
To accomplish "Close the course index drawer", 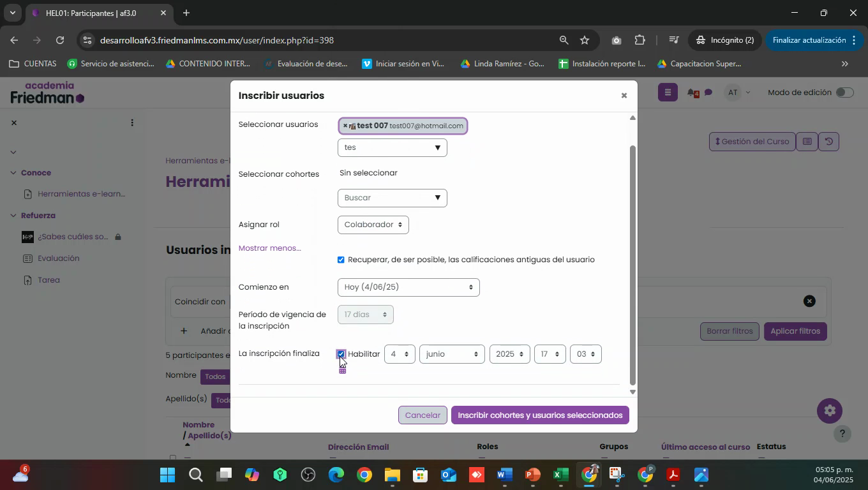I will pos(14,123).
